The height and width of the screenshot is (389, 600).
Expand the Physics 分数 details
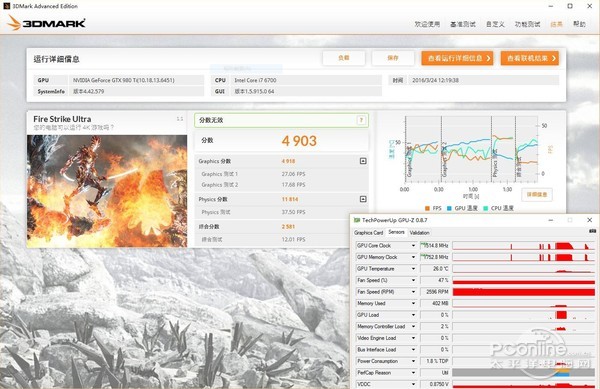coord(363,199)
